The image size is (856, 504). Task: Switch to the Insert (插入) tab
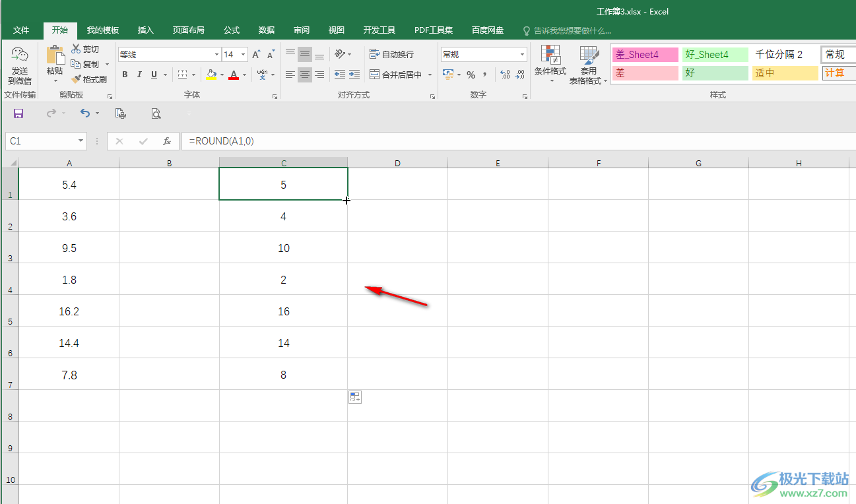[x=145, y=30]
